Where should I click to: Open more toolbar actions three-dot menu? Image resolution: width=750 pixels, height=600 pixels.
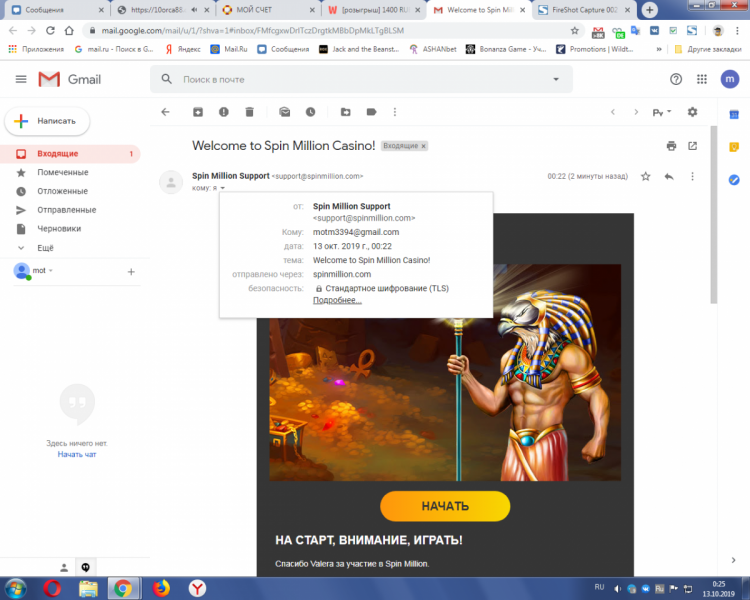(395, 112)
